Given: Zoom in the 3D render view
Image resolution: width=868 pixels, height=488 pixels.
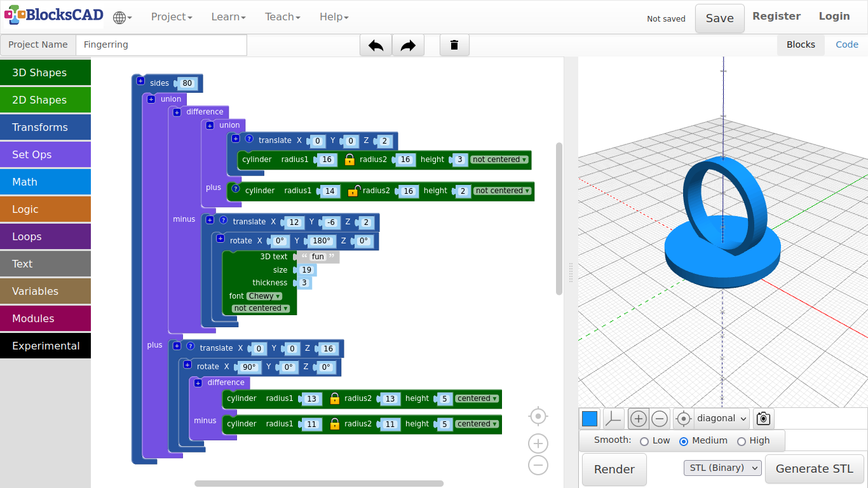Looking at the screenshot, I should coord(639,419).
